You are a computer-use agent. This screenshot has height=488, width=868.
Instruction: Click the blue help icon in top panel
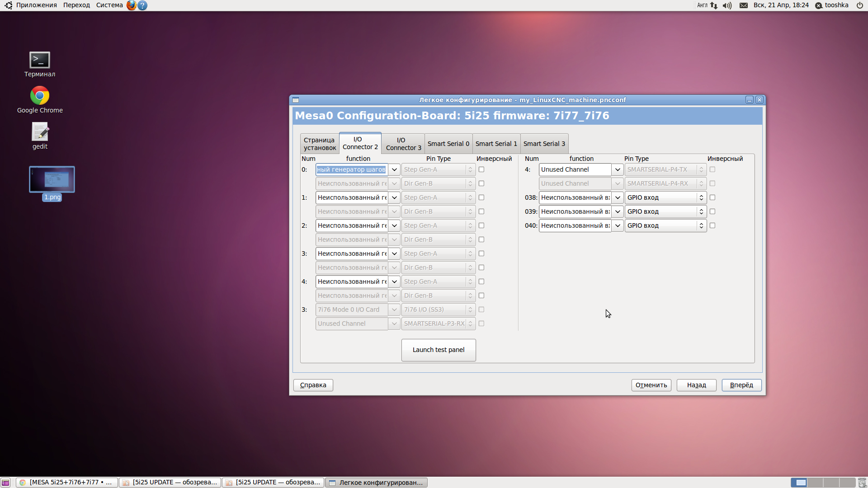pyautogui.click(x=142, y=5)
